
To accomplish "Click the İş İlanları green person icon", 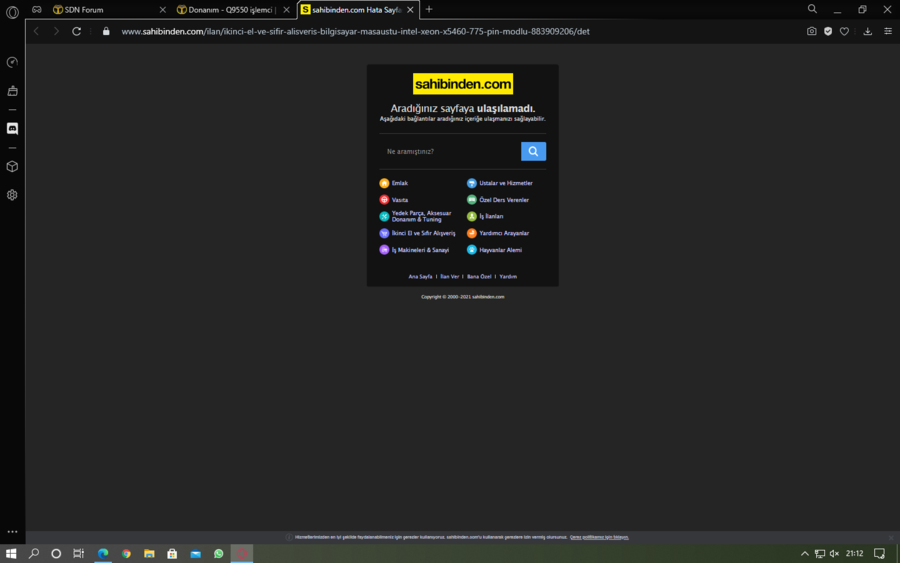I will 471,216.
